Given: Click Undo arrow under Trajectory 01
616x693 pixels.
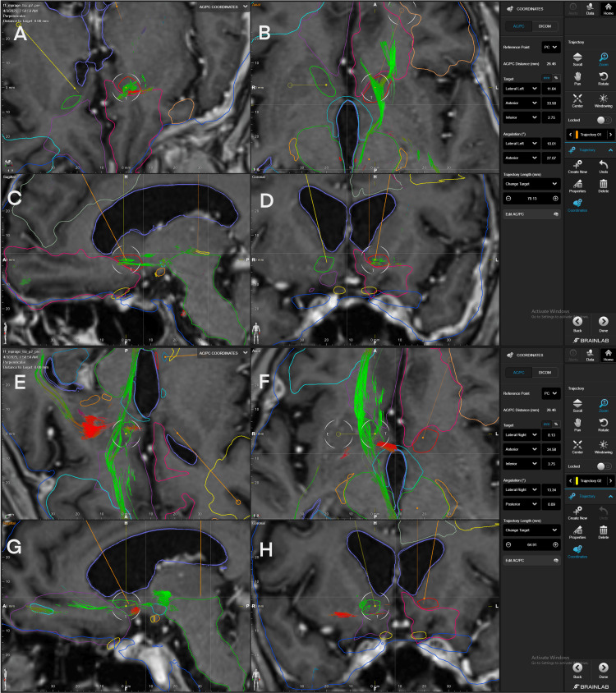Looking at the screenshot, I should click(603, 167).
